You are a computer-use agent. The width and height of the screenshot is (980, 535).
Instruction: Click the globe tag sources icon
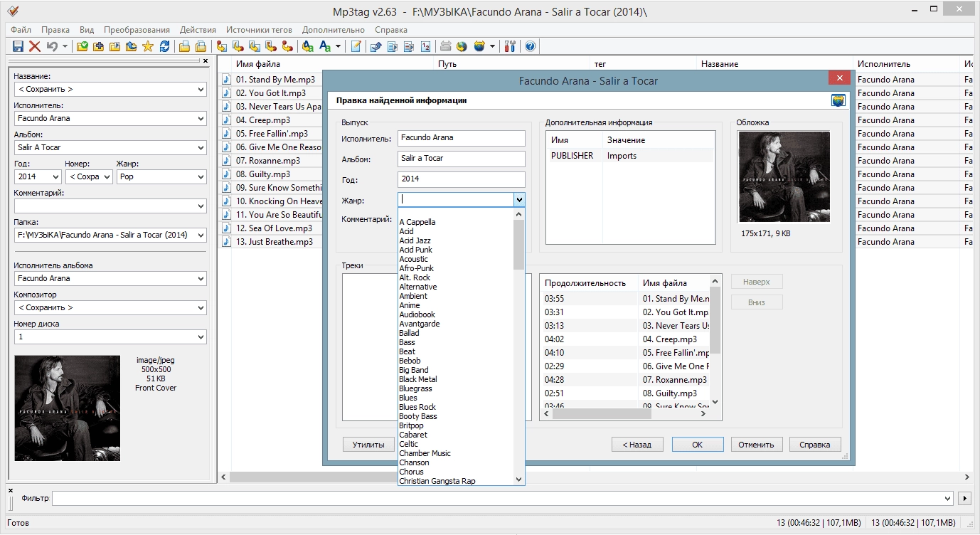click(x=462, y=46)
